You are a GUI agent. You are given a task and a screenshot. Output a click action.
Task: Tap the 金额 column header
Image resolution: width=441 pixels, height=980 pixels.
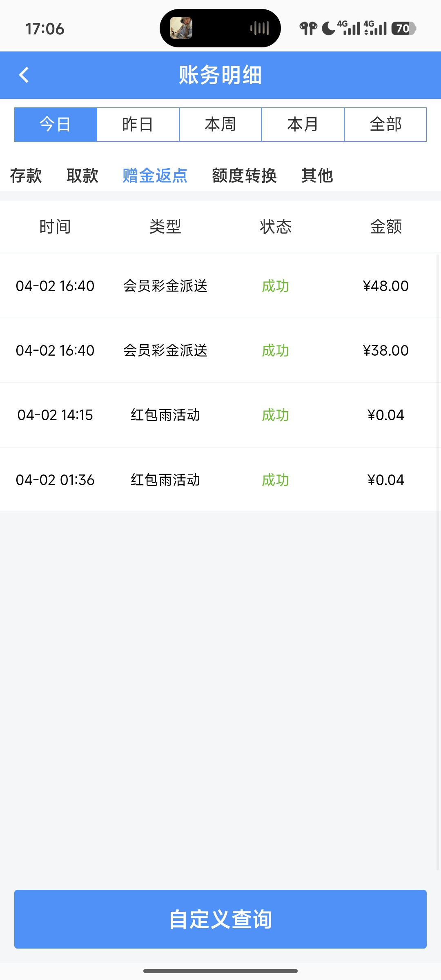(x=385, y=227)
